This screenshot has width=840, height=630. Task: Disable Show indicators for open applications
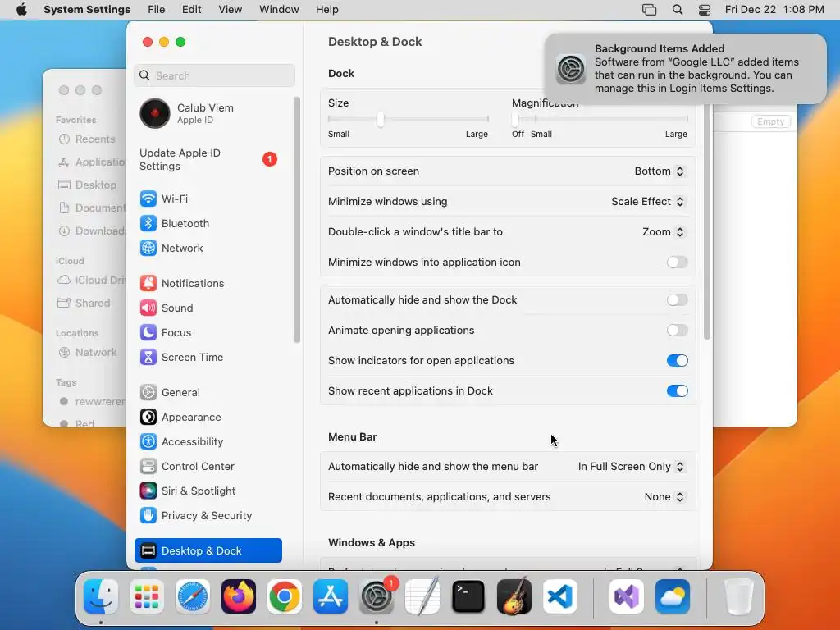677,361
